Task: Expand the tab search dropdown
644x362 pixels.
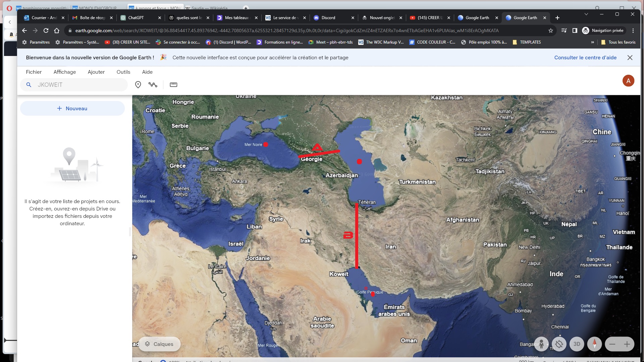Action: tap(586, 14)
